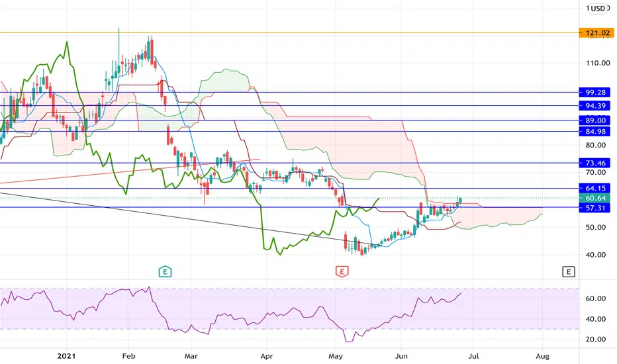Select the 89.00 horizontal line label
Image resolution: width=617 pixels, height=364 pixels.
(x=594, y=120)
